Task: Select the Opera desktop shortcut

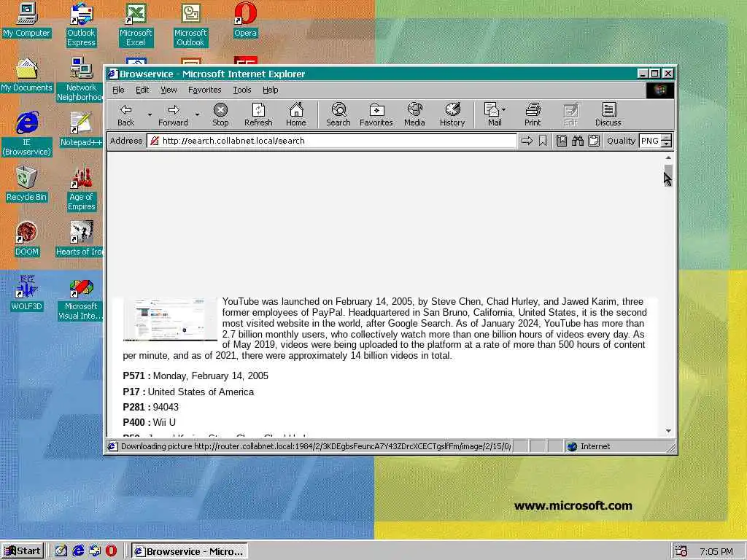Action: (x=245, y=20)
